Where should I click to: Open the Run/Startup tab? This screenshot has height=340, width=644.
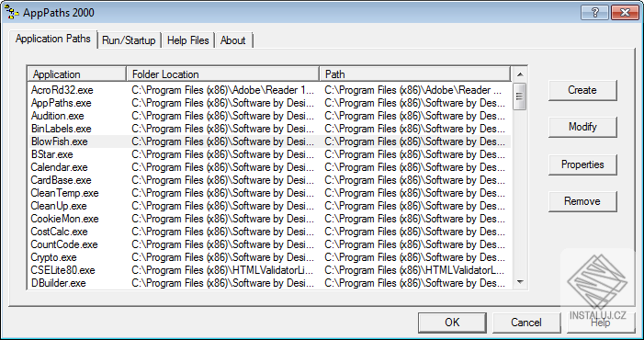129,40
